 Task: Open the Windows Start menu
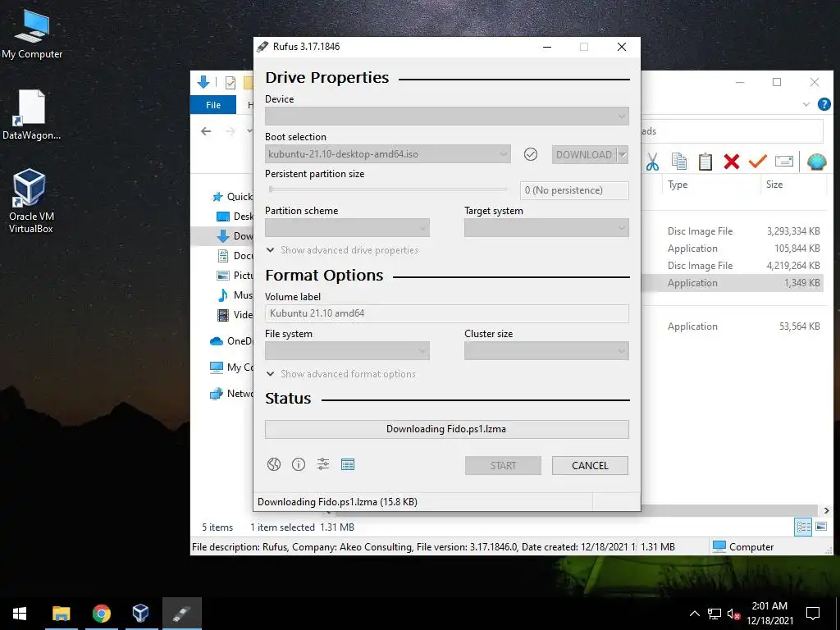pyautogui.click(x=20, y=614)
